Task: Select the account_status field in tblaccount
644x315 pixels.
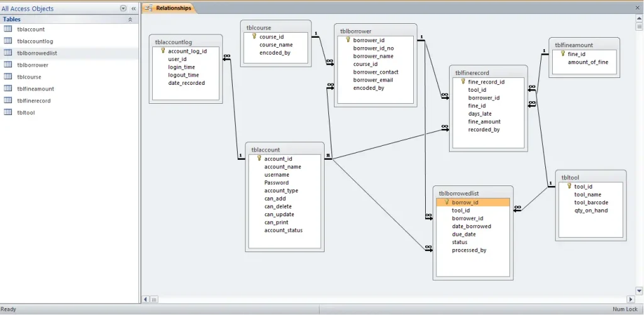Action: click(x=283, y=230)
